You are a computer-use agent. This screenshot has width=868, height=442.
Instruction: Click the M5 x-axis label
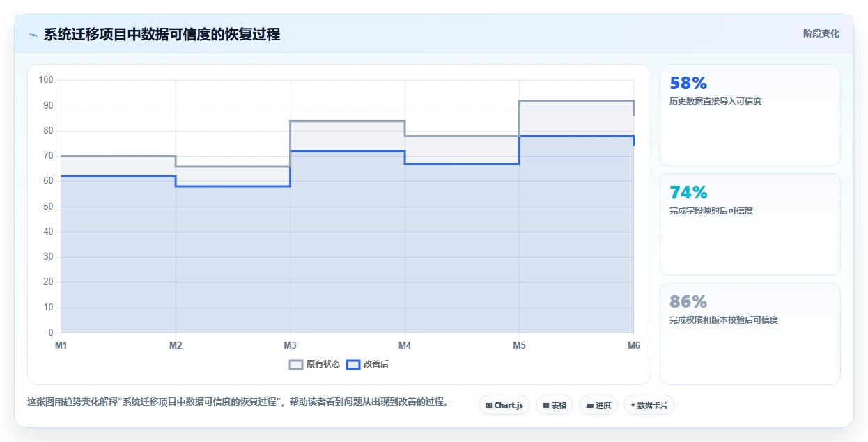tap(519, 345)
